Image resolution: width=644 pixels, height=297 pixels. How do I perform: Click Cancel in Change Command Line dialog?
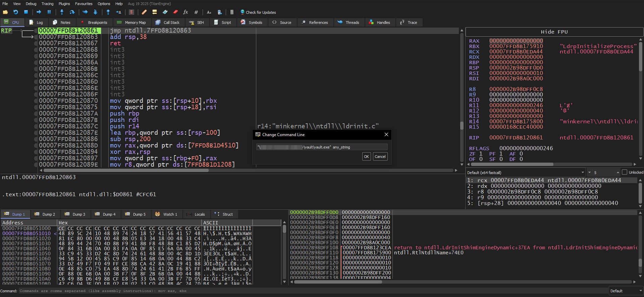point(380,157)
